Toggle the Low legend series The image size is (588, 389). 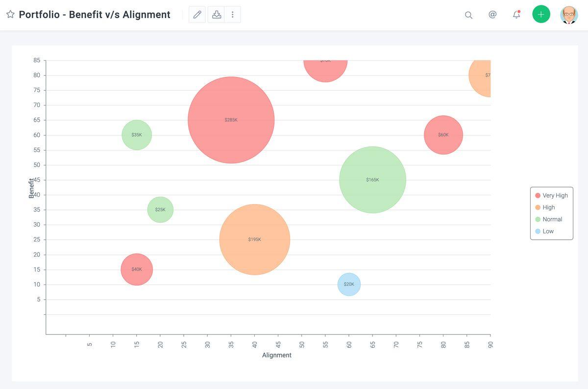tap(544, 231)
